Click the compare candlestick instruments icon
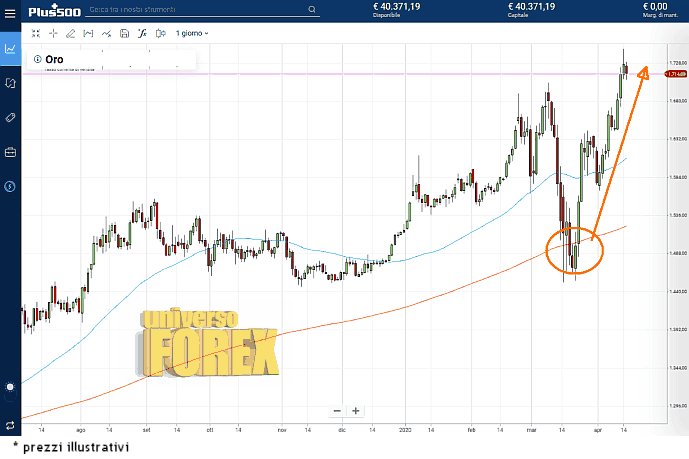The image size is (689, 459). [159, 33]
